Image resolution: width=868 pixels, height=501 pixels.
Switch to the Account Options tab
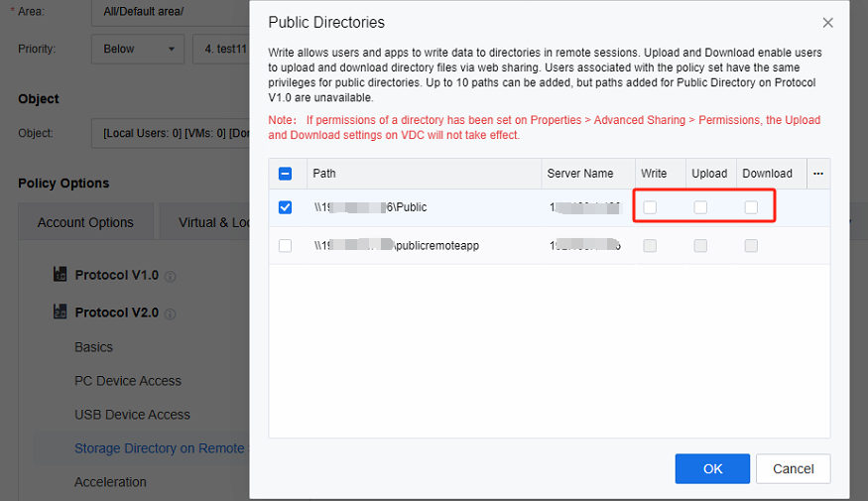(85, 222)
